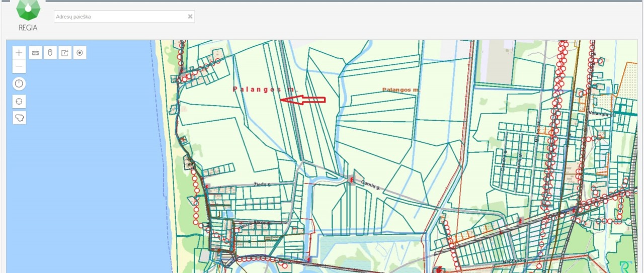Click inside the Adresų paieška search field
This screenshot has height=273, width=644.
120,17
